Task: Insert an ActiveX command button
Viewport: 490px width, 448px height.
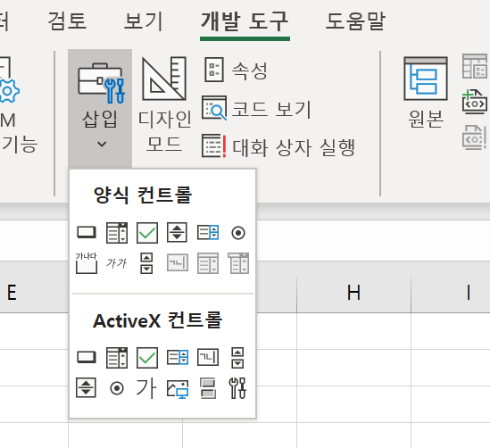Action: click(x=87, y=357)
